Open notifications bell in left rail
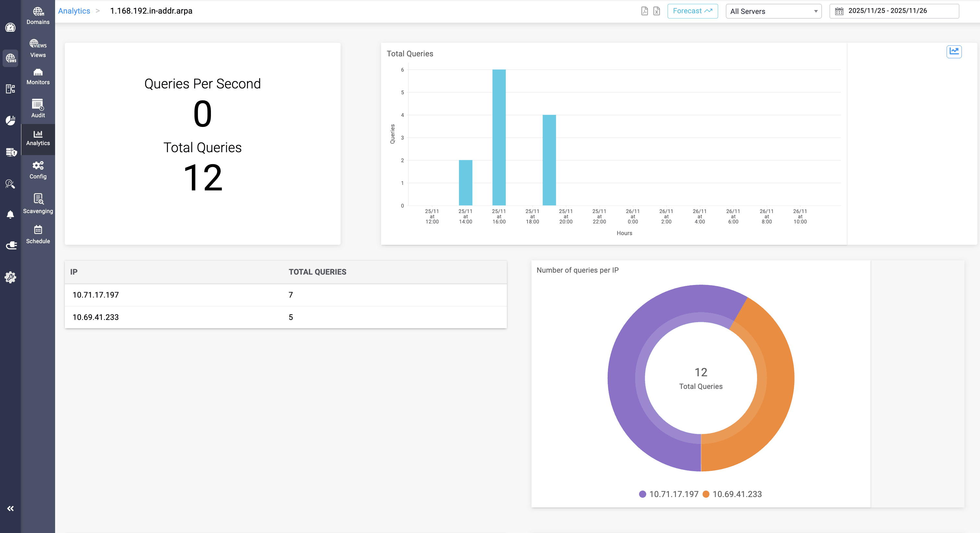This screenshot has height=533, width=980. click(10, 215)
